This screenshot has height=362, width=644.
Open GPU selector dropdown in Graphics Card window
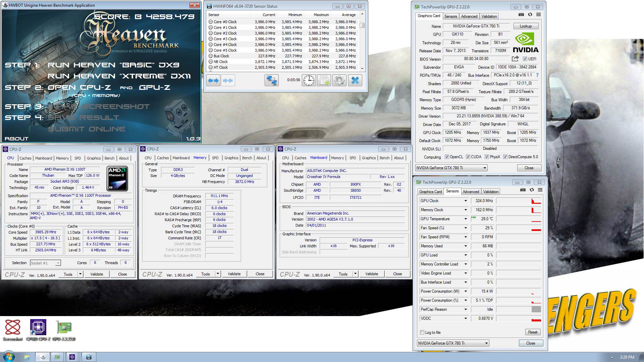pos(451,168)
